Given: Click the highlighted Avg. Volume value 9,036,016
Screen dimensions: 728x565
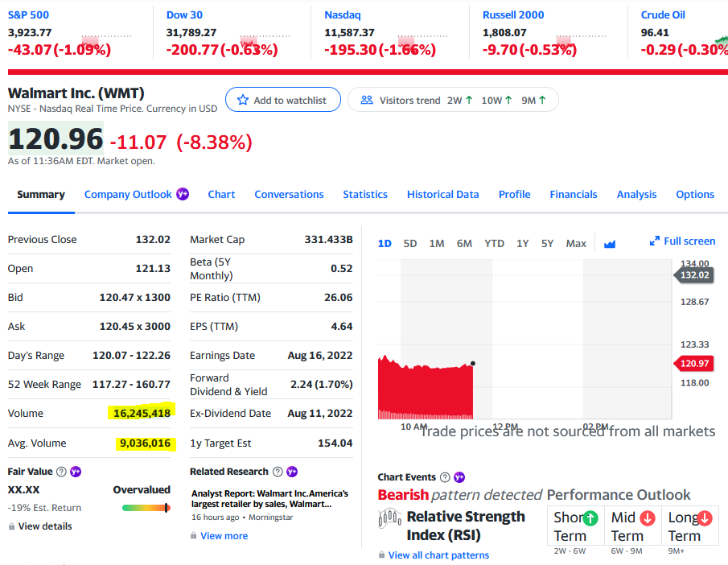Looking at the screenshot, I should pos(145,443).
